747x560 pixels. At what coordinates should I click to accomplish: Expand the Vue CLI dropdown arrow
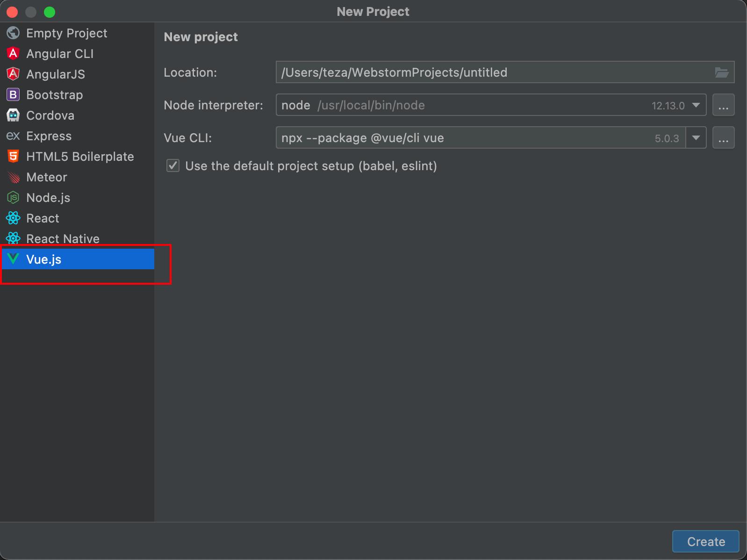(x=696, y=138)
